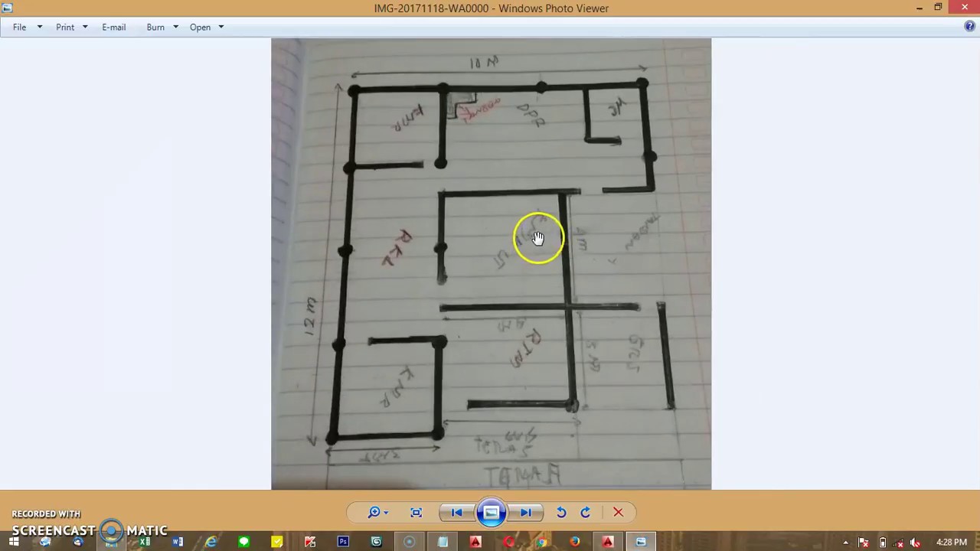Open the Burn menu
The width and height of the screenshot is (980, 551).
coord(155,28)
